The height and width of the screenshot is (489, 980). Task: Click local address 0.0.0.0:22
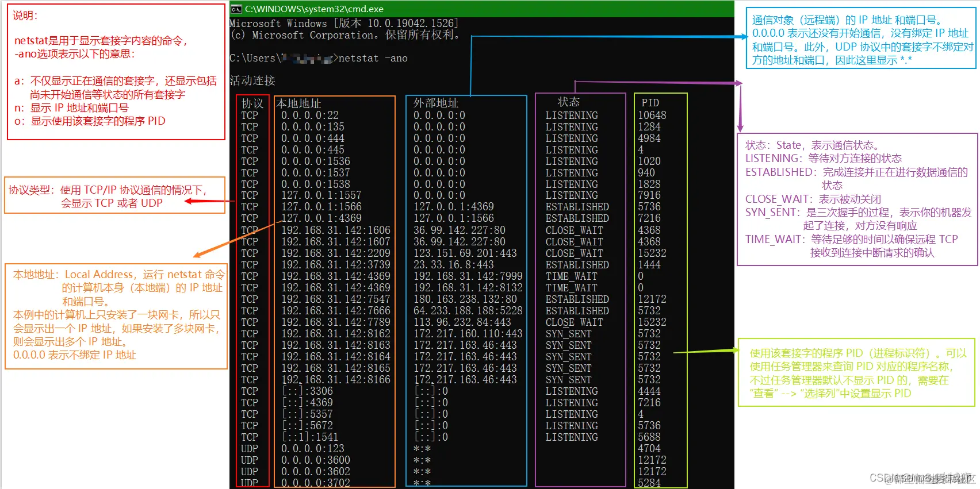[x=310, y=115]
